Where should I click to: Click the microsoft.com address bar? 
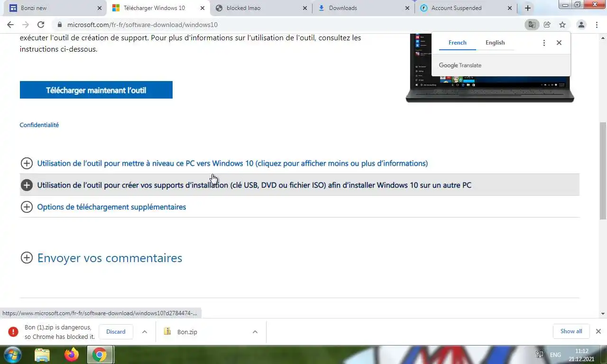[285, 25]
